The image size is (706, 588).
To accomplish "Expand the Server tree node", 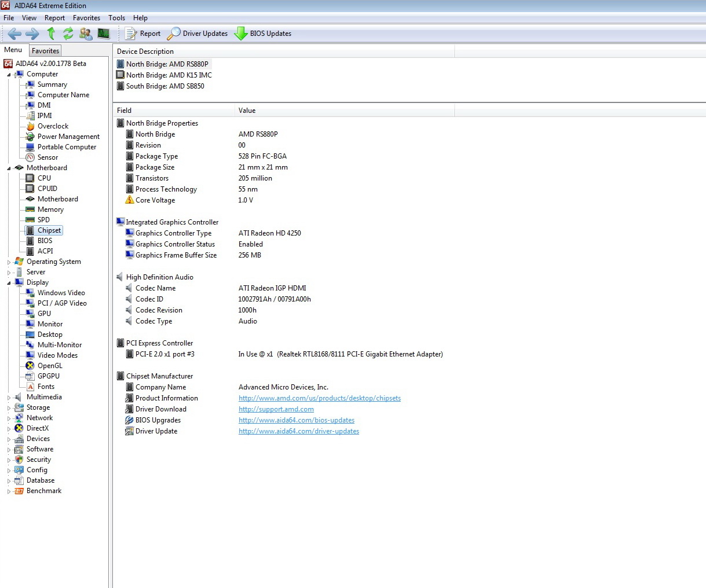I will (x=9, y=273).
